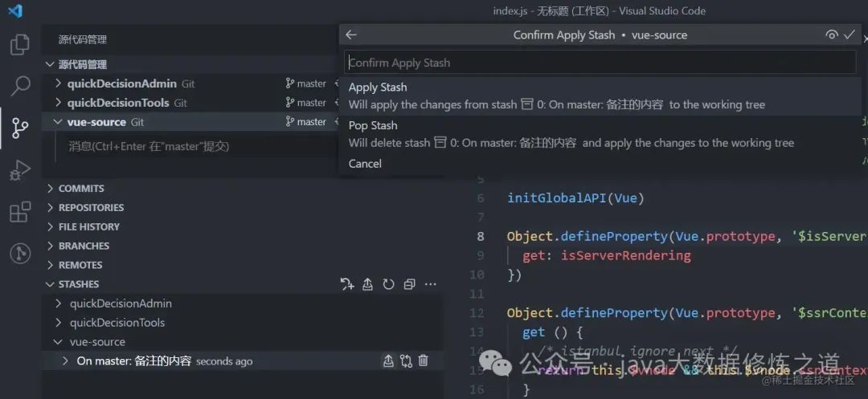Image resolution: width=868 pixels, height=399 pixels.
Task: Select the Apply Stash option
Action: tap(600, 96)
